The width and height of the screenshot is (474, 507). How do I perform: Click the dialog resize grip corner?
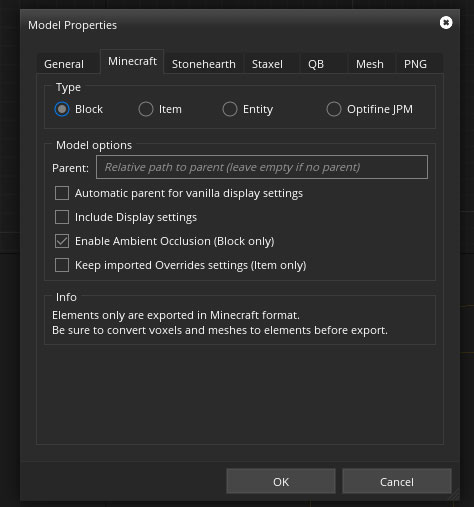click(454, 495)
